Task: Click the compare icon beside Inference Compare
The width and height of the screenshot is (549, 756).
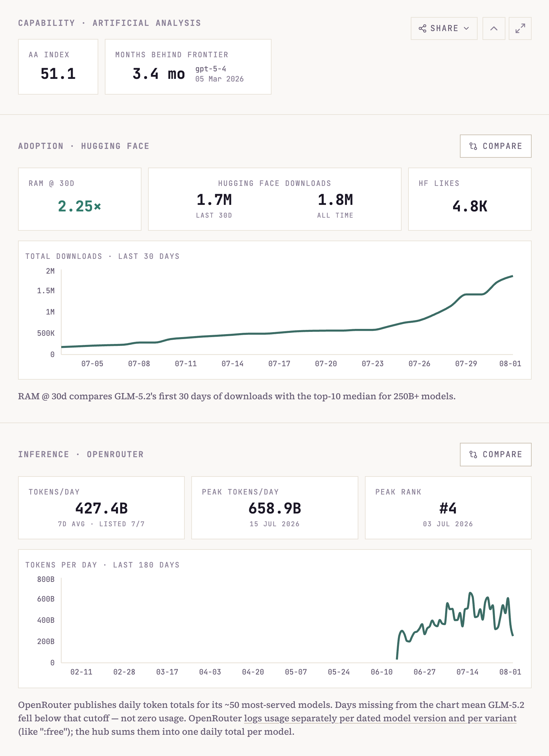Action: tap(473, 454)
